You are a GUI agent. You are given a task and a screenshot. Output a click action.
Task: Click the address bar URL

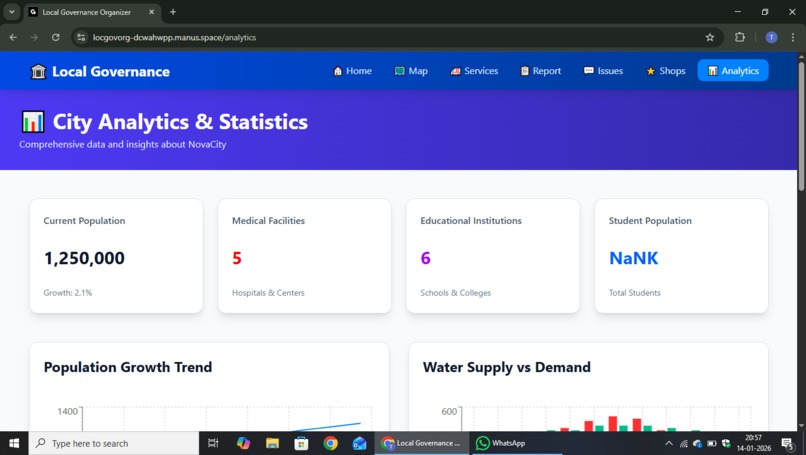[x=174, y=38]
